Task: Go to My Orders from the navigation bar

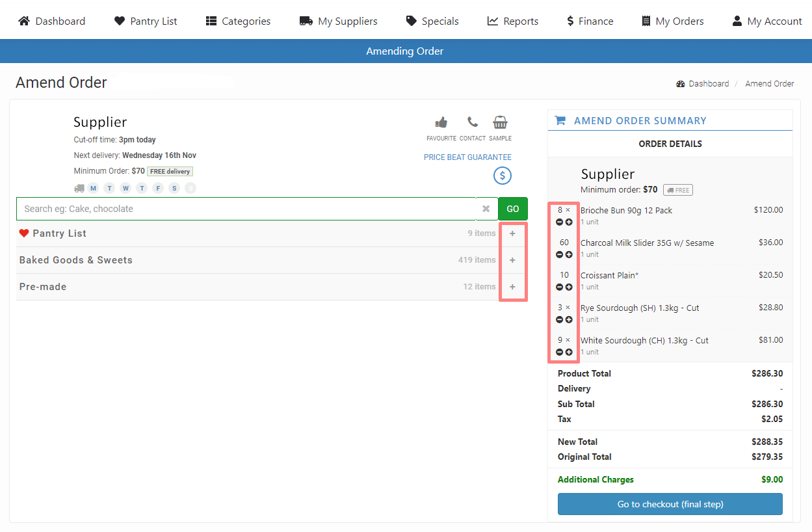Action: pos(673,20)
